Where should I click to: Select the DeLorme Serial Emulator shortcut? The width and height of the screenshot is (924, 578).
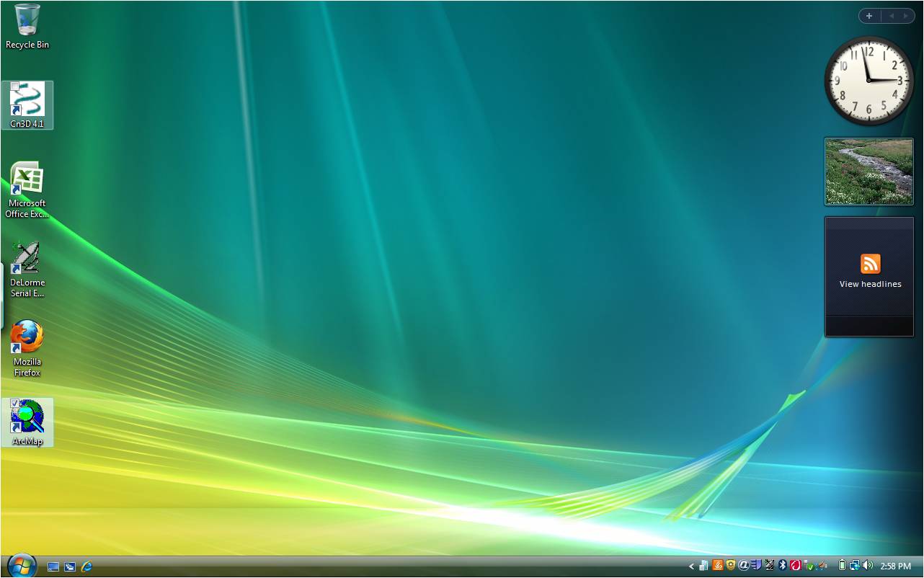coord(27,269)
